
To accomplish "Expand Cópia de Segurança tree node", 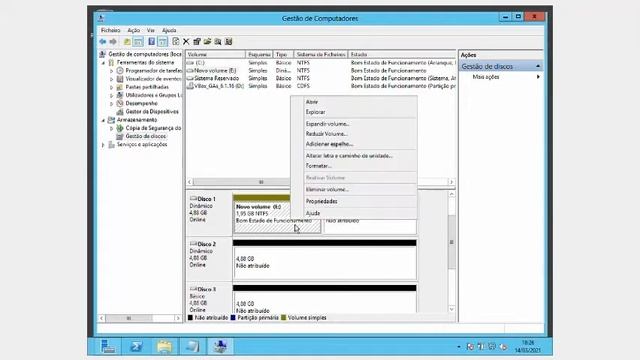I will (111, 129).
